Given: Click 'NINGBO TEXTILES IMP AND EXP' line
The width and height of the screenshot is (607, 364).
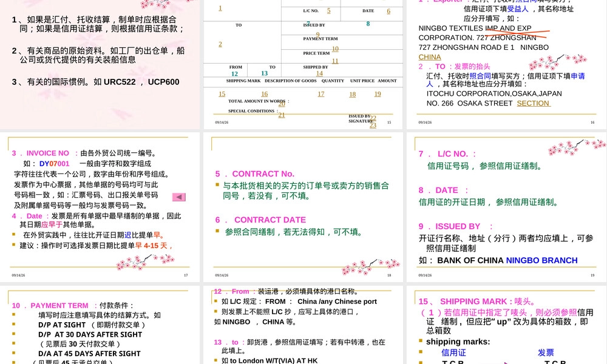Looking at the screenshot, I should [475, 29].
